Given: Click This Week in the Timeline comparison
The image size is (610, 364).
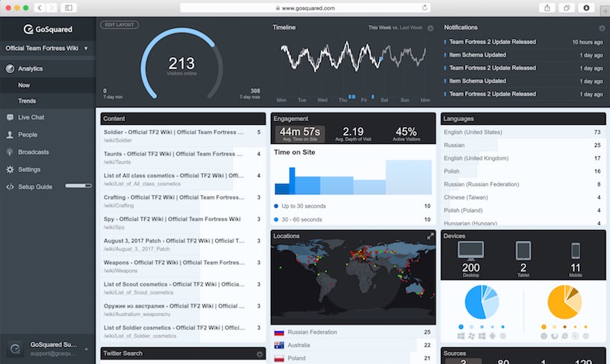Looking at the screenshot, I should 380,27.
